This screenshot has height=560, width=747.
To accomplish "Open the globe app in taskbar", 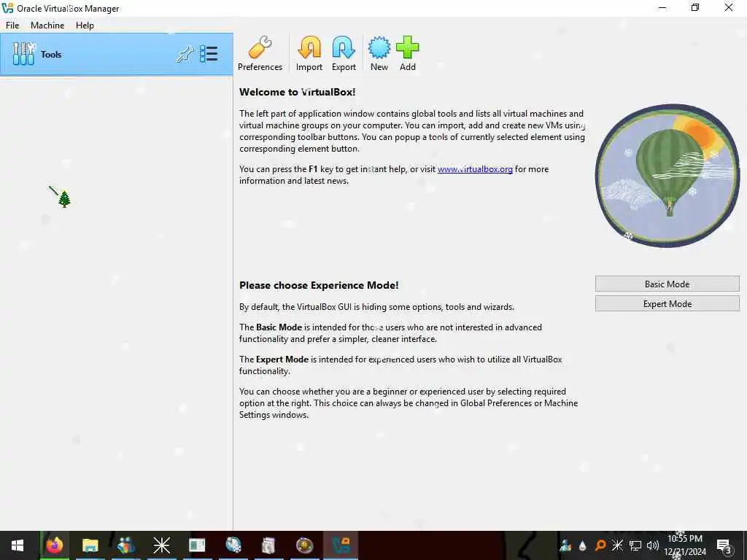I will click(233, 545).
